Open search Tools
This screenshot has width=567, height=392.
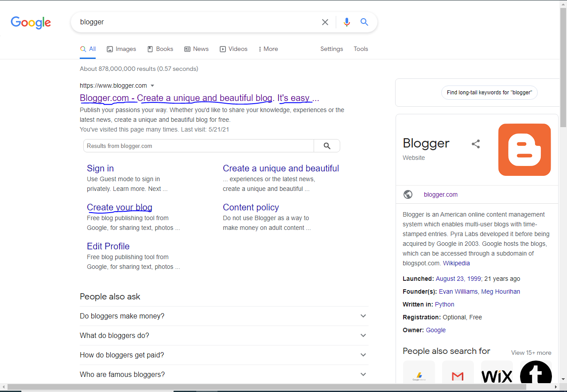click(x=361, y=49)
